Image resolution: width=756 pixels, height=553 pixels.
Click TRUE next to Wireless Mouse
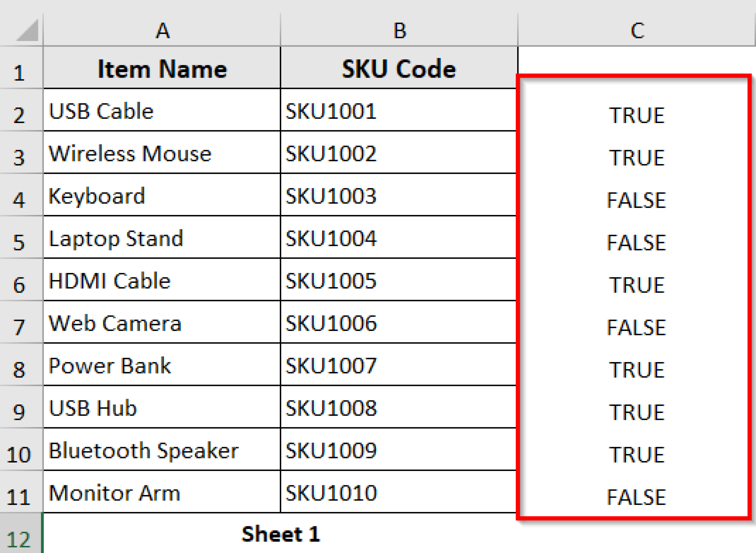pyautogui.click(x=637, y=158)
